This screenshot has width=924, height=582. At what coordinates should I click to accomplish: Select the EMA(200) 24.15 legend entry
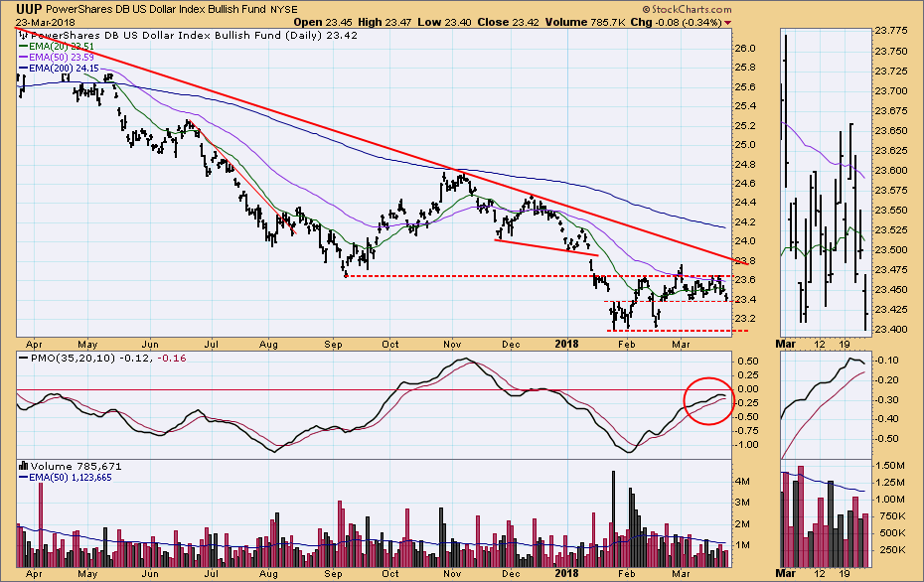[64, 69]
